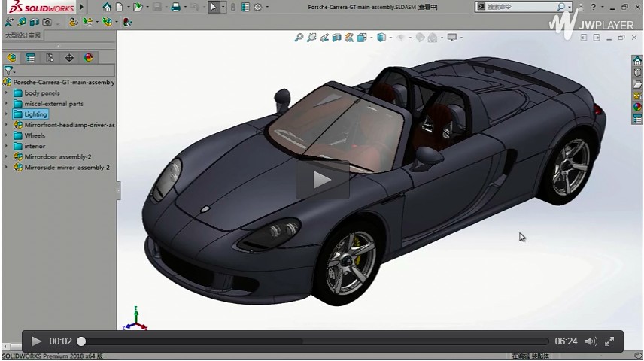Click the large center video play button
The image size is (644, 361).
coord(322,179)
